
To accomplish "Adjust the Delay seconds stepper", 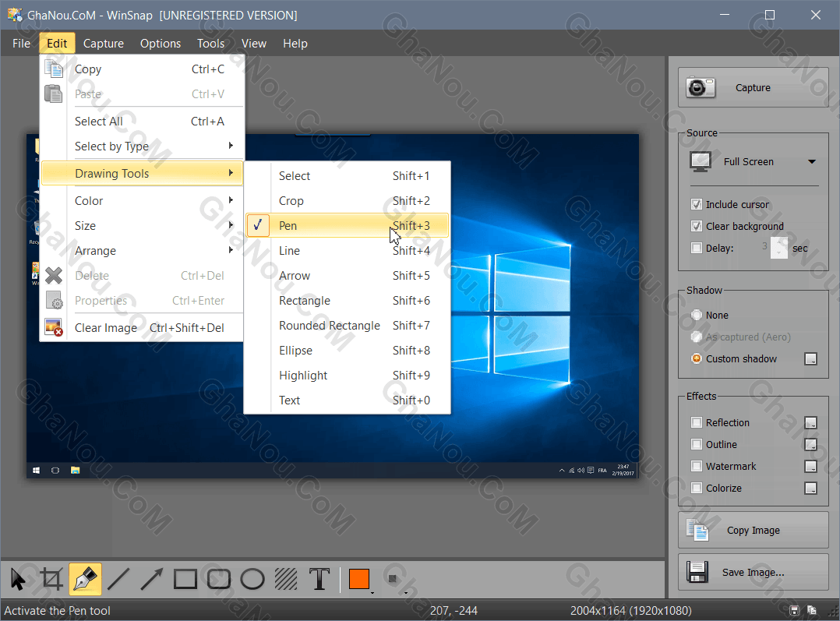I will click(779, 248).
